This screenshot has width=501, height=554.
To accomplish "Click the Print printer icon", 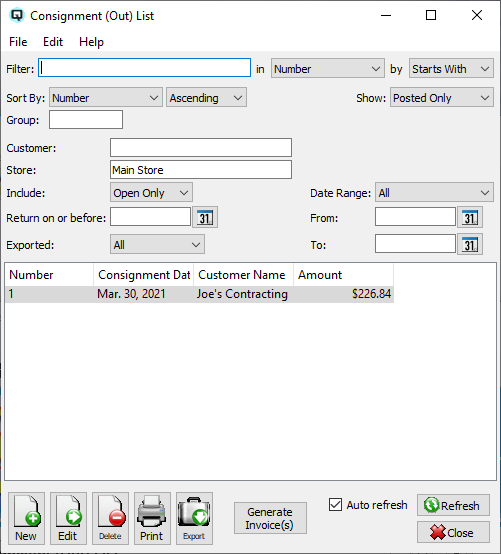I will point(152,518).
